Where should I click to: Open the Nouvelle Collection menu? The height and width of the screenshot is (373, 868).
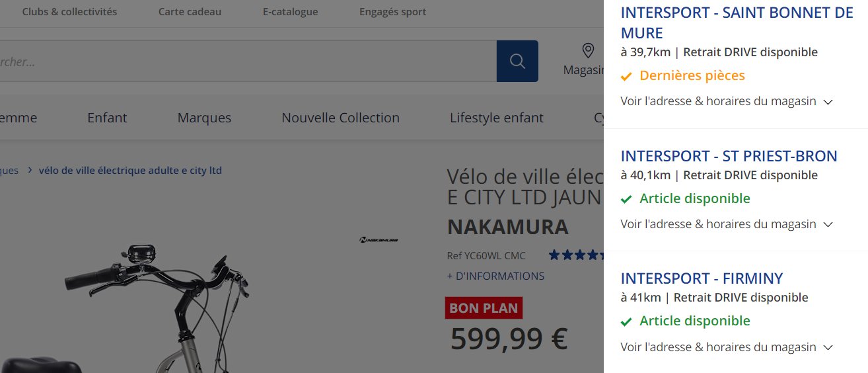(340, 118)
